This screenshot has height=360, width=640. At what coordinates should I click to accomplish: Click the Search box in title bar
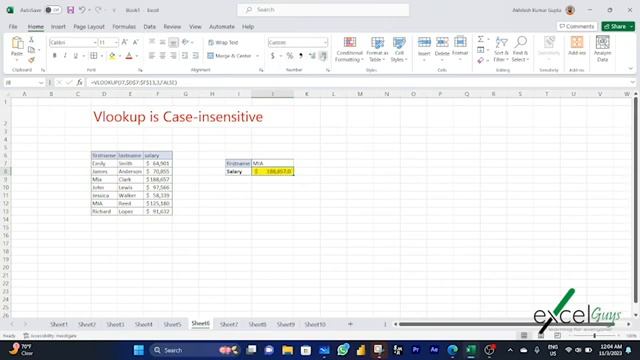tap(323, 10)
